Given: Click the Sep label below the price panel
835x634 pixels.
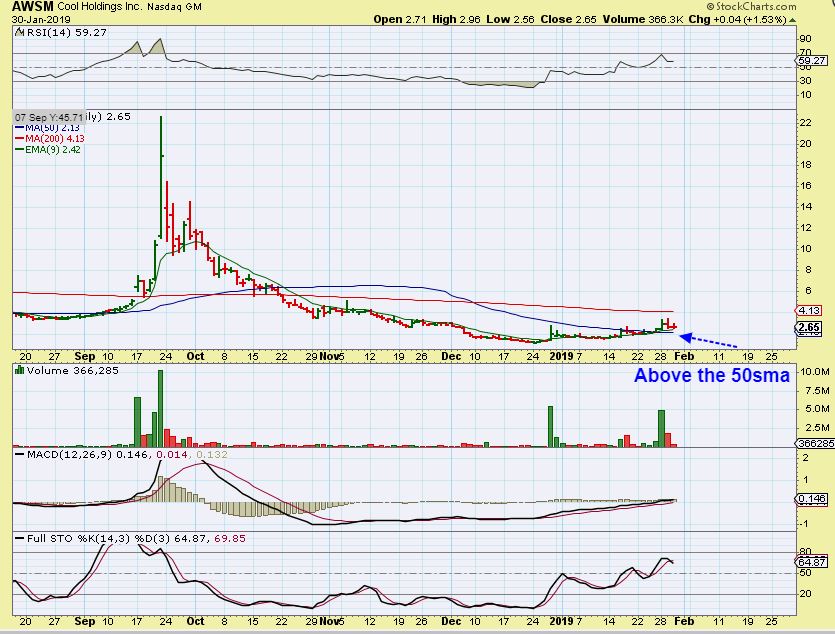Looking at the screenshot, I should [x=85, y=356].
